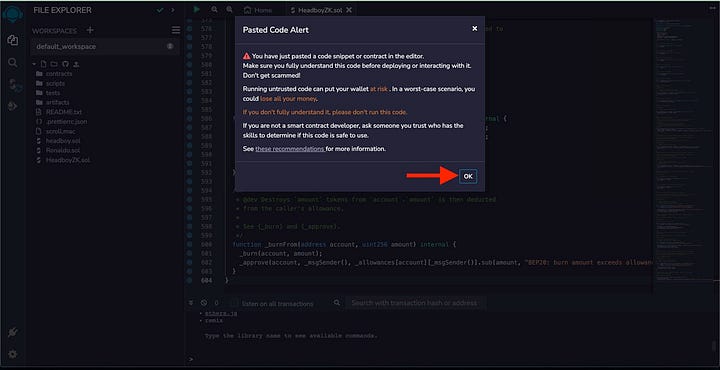Open the Settings gear icon
The height and width of the screenshot is (370, 720).
(13, 354)
